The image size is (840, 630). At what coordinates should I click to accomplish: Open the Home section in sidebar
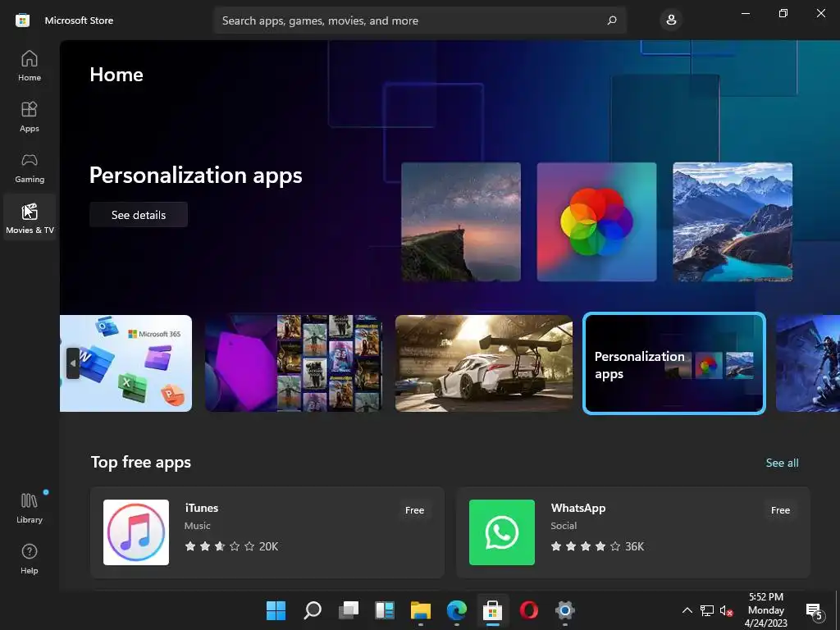(30, 66)
